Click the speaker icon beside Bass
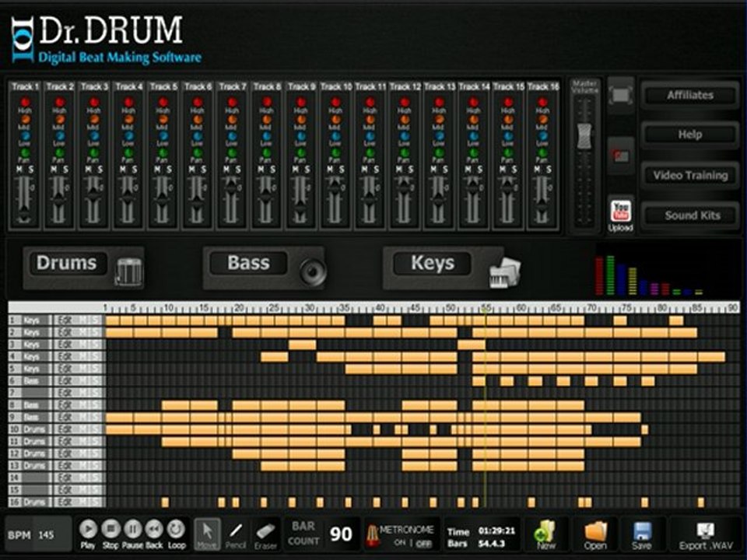747x560 pixels. tap(313, 272)
